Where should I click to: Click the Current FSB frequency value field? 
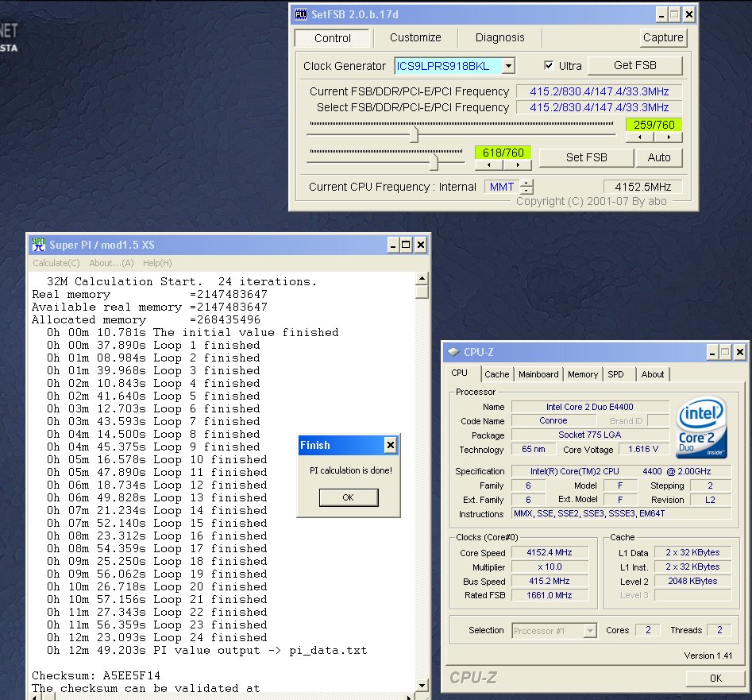[x=599, y=91]
